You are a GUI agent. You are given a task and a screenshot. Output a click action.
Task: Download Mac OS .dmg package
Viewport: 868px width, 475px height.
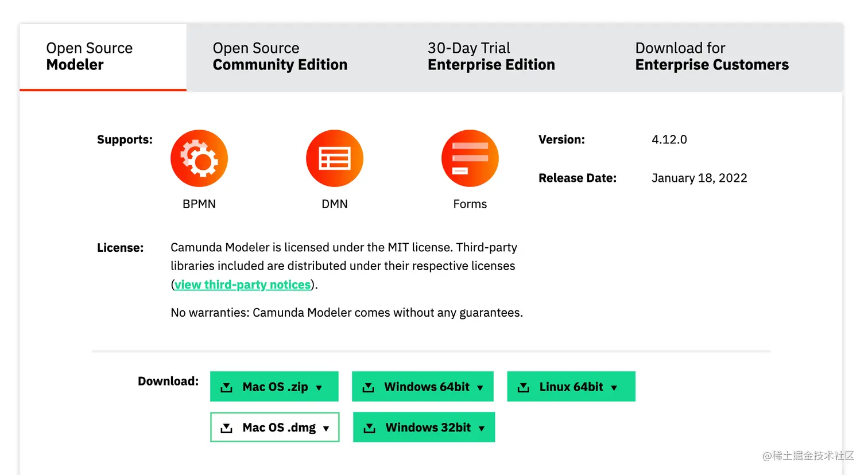pyautogui.click(x=275, y=427)
